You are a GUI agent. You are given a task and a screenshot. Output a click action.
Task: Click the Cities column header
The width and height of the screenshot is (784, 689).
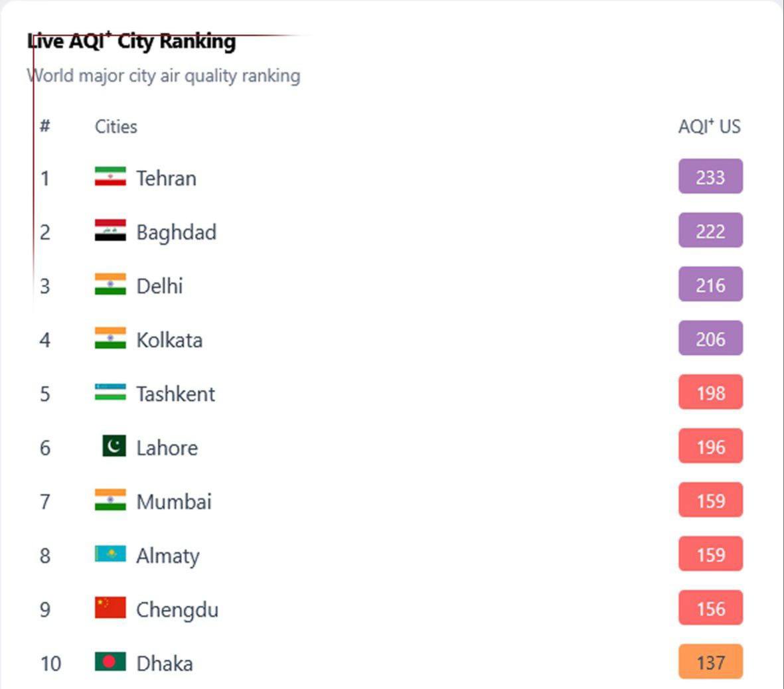[x=116, y=127]
